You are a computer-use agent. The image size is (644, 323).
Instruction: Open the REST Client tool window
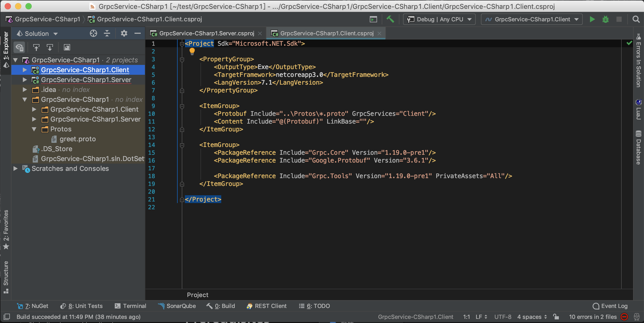[267, 306]
